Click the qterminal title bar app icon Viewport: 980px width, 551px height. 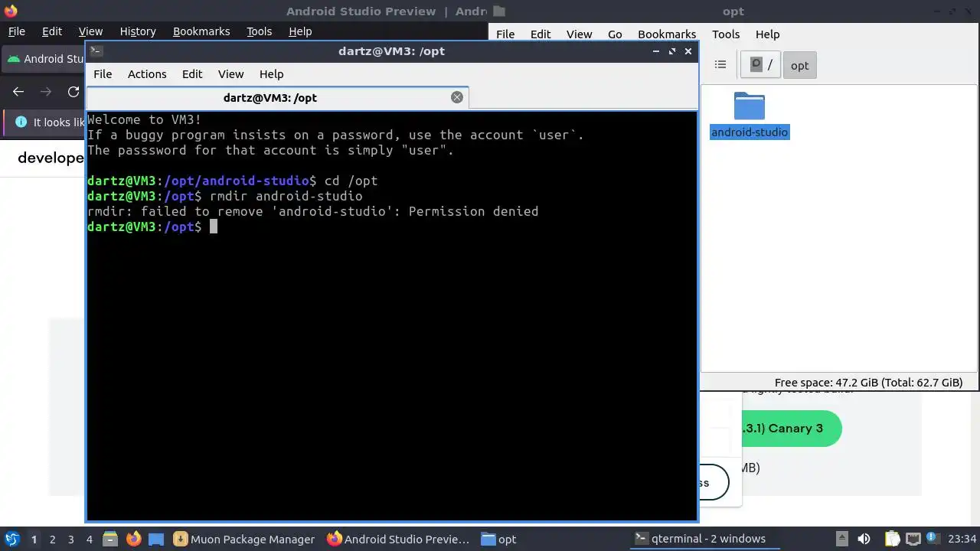point(96,51)
